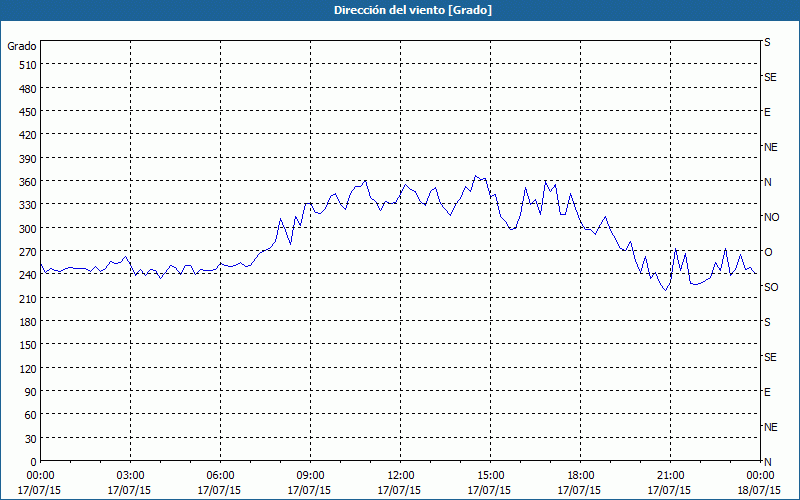
Task: Select the 'NE' compass label beside 390
Action: click(x=771, y=147)
